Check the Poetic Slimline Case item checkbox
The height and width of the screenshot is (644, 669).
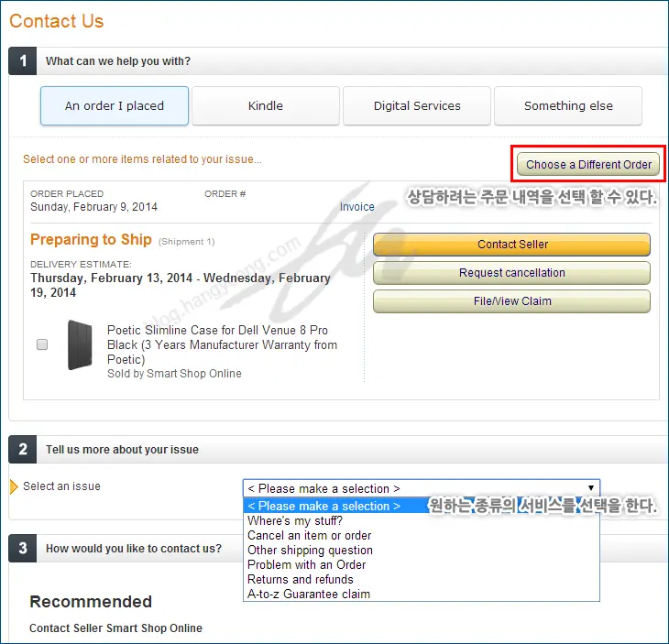click(42, 344)
